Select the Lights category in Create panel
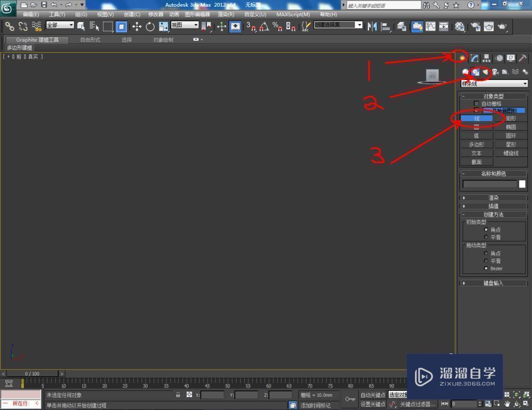 [484, 72]
